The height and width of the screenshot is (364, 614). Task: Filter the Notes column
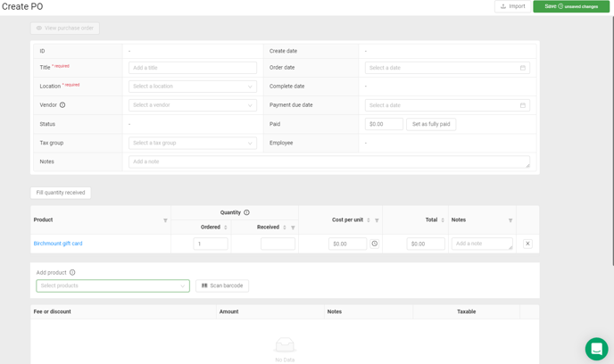point(510,220)
